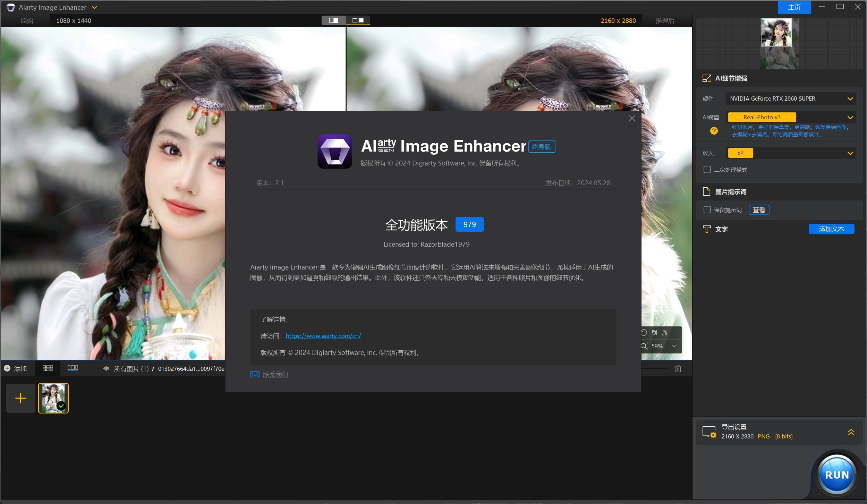Click the 发布日期: 2024.05.28 text

tap(578, 183)
